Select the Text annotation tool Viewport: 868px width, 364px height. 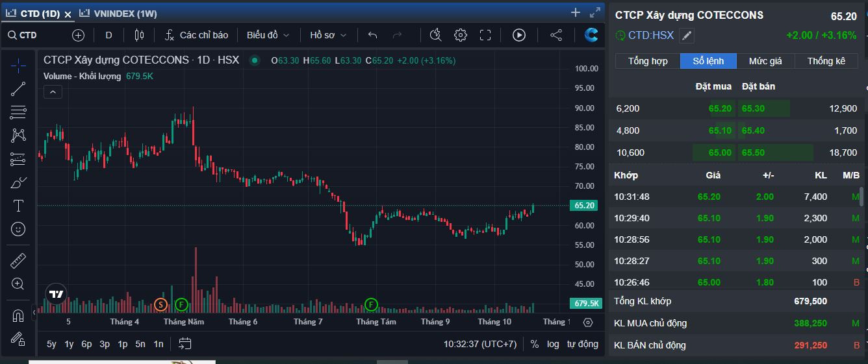coord(18,206)
